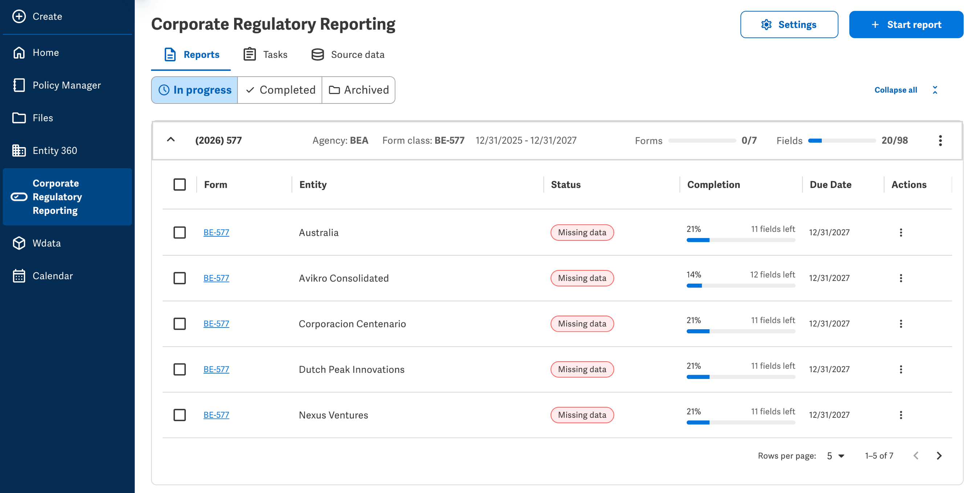Click '12 fields left' in Avikro row
This screenshot has height=493, width=980.
point(772,275)
